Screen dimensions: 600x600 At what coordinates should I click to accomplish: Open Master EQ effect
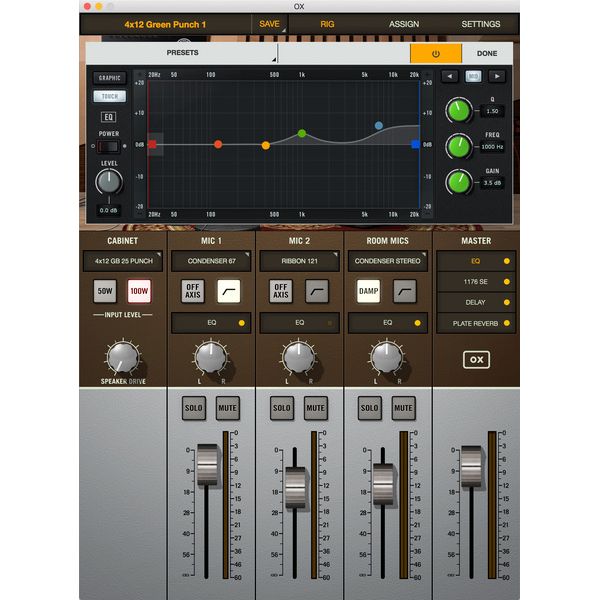click(x=476, y=261)
